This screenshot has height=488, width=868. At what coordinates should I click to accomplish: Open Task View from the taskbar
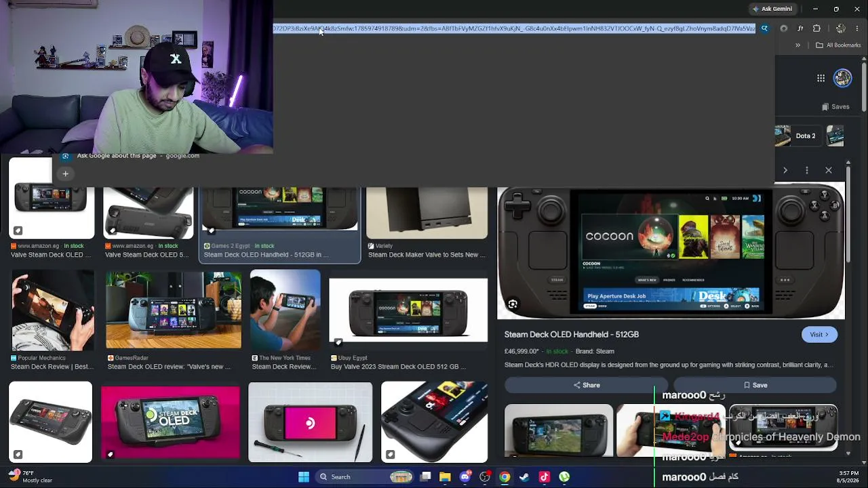425,476
